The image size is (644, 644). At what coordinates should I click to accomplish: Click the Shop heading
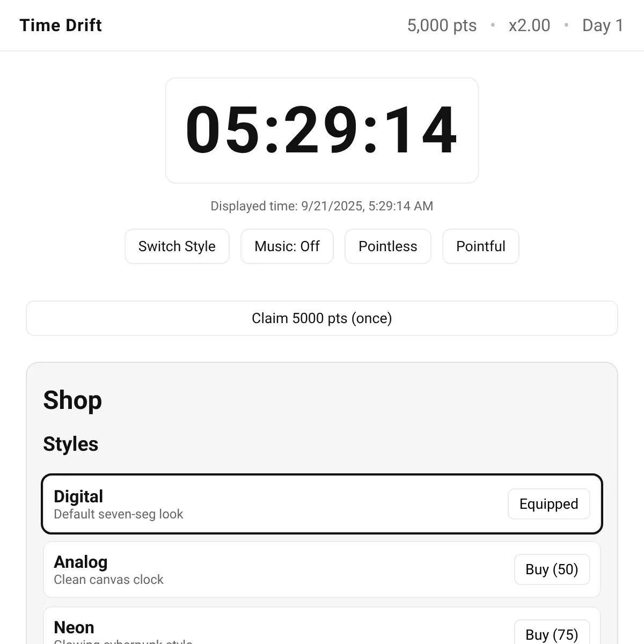coord(72,400)
